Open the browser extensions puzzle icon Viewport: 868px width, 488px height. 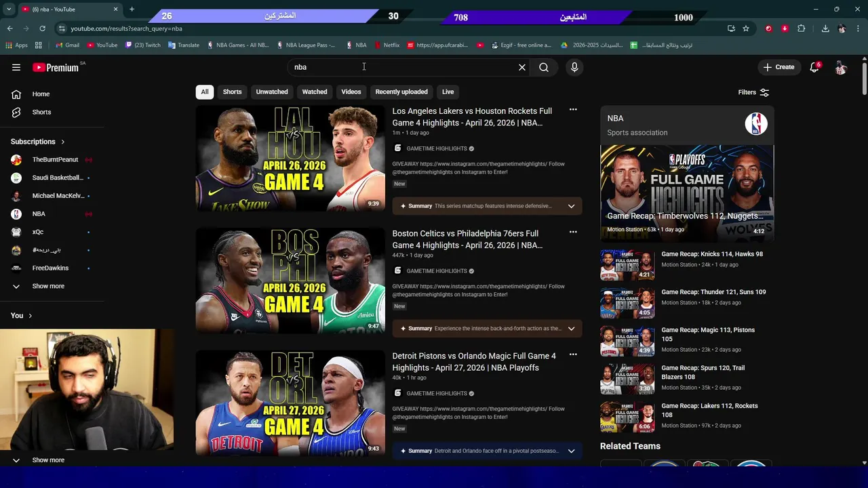tap(802, 28)
